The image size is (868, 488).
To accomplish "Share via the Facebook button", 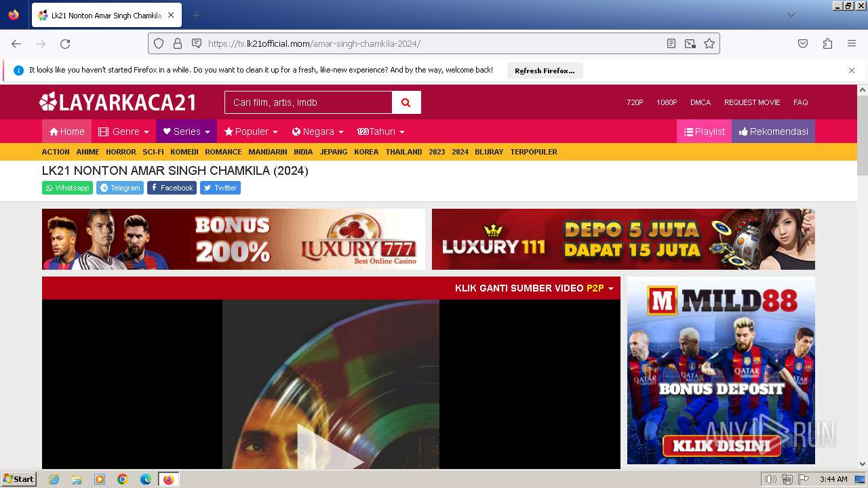I will [172, 188].
